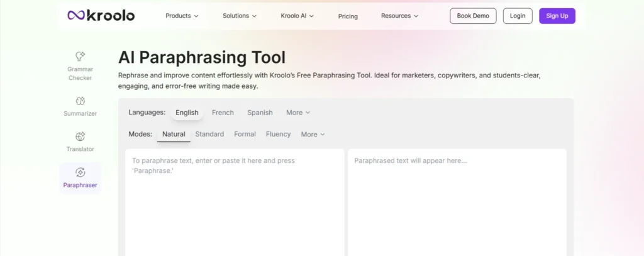Select the Paraphraser sidebar icon
Screen dimensions: 644x256
pyautogui.click(x=80, y=172)
